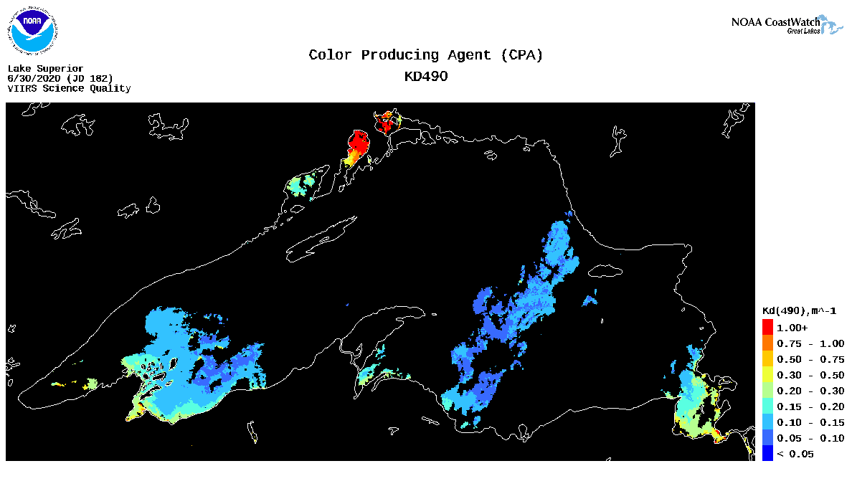Click the 'KD490' subtitle text
852x504 pixels.
[x=426, y=77]
